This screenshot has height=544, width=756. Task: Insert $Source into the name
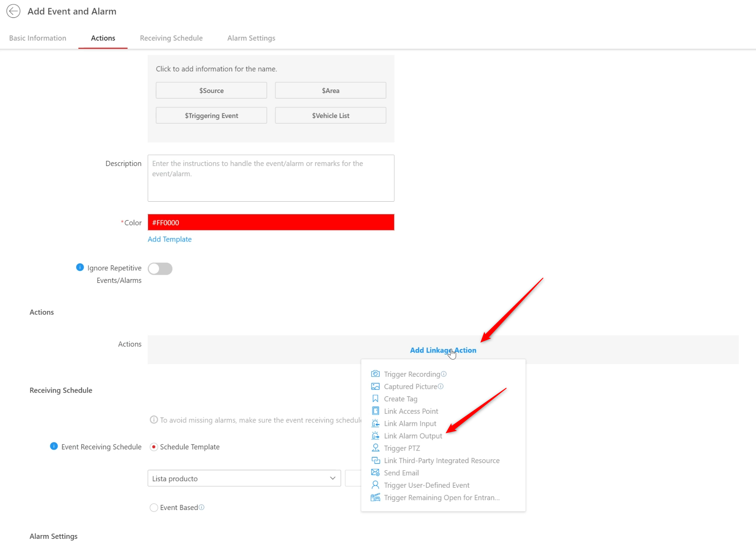click(x=211, y=90)
